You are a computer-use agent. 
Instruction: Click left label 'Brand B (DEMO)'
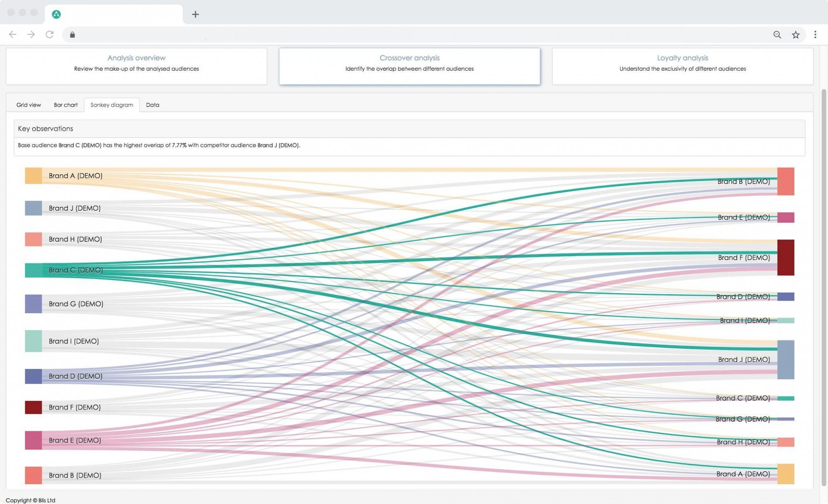point(75,475)
